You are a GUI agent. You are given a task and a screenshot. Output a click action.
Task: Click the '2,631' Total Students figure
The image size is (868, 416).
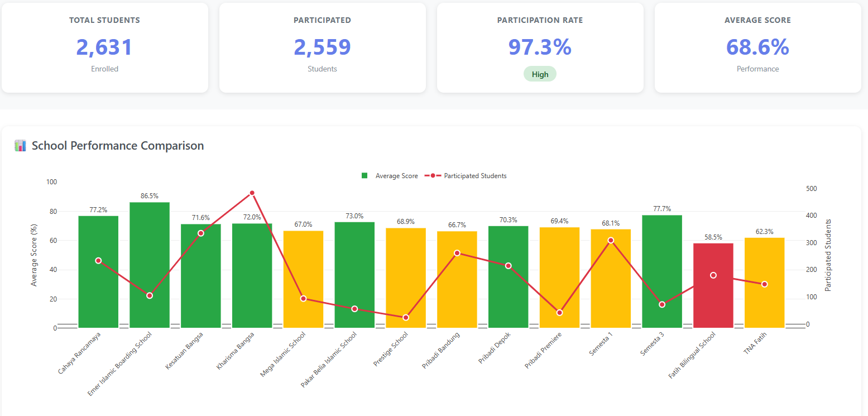pyautogui.click(x=104, y=47)
